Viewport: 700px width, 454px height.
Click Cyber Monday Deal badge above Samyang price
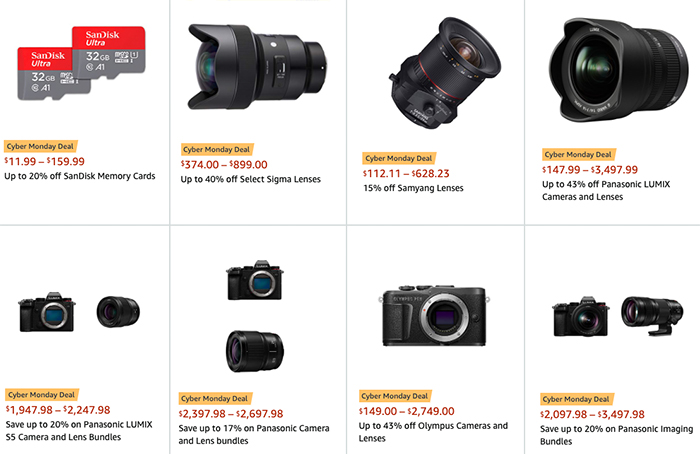point(399,158)
